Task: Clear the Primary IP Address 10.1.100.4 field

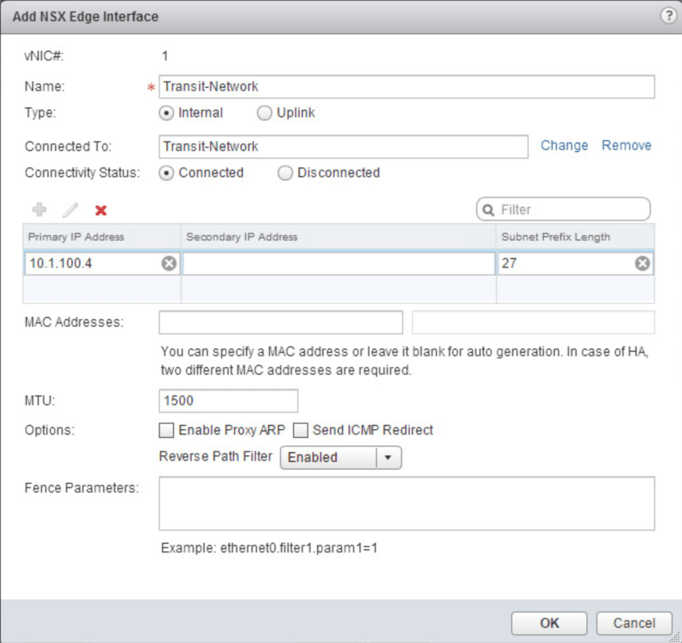Action: (169, 263)
